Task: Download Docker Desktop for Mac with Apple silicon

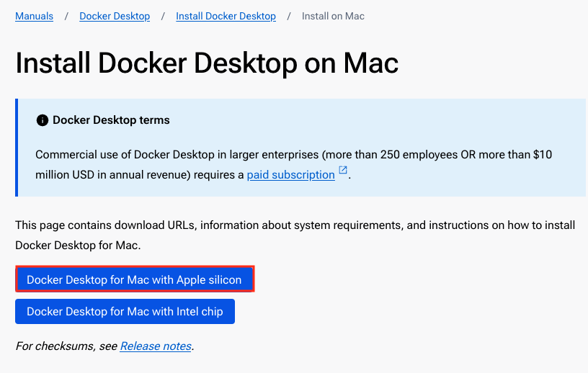Action: pos(135,279)
